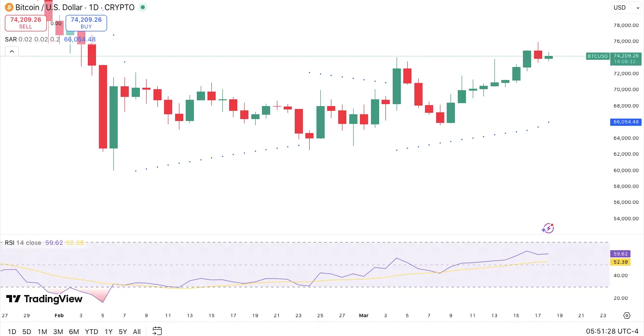Collapse the legend with the chevron arrow
Image resolution: width=644 pixels, height=336 pixels.
point(11,51)
